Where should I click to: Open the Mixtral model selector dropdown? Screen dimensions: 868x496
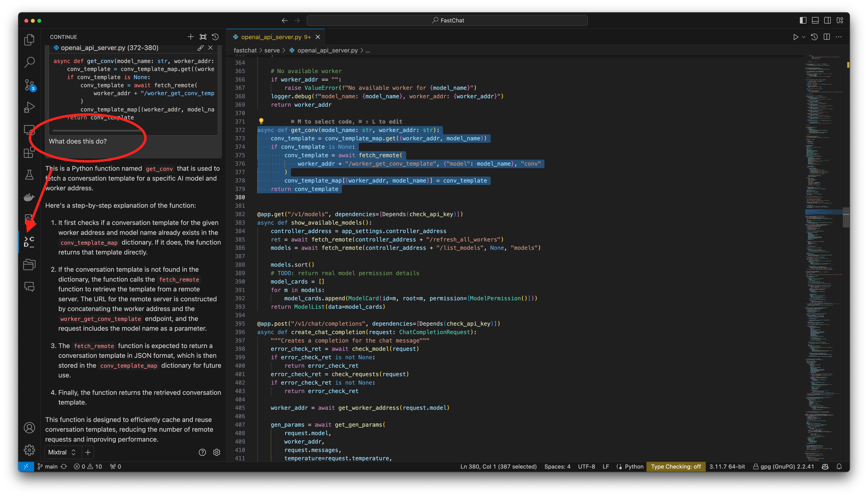click(62, 452)
